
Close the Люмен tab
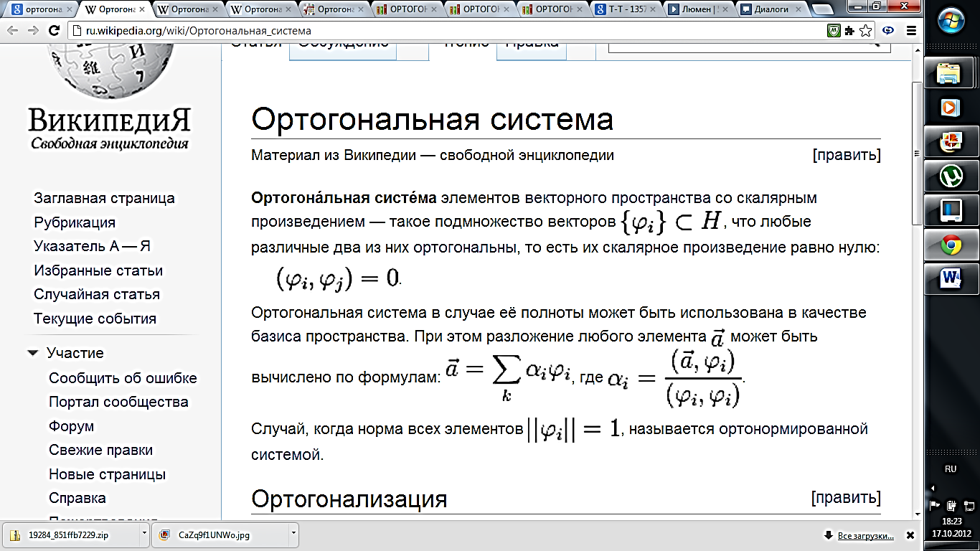[725, 10]
